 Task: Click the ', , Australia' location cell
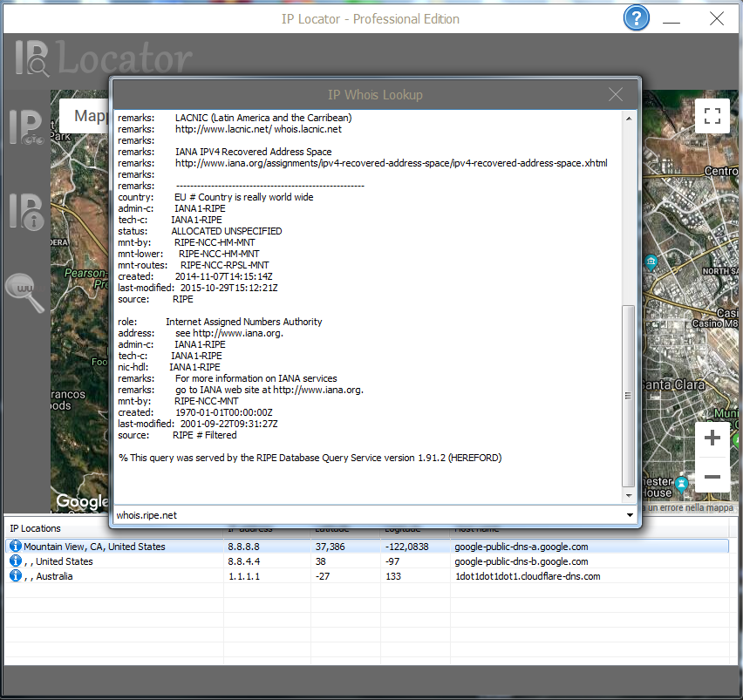coord(48,576)
